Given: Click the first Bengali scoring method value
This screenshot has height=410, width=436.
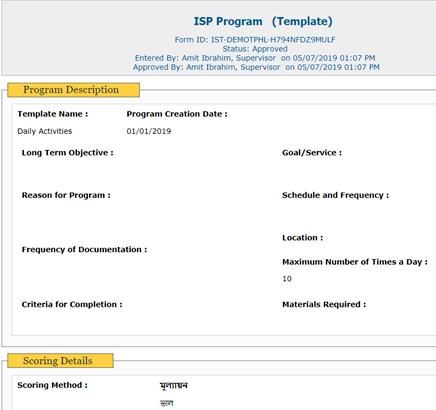Looking at the screenshot, I should pos(174,386).
